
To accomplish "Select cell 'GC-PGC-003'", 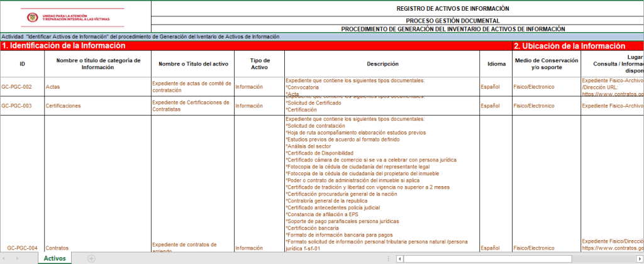I will coord(22,106).
